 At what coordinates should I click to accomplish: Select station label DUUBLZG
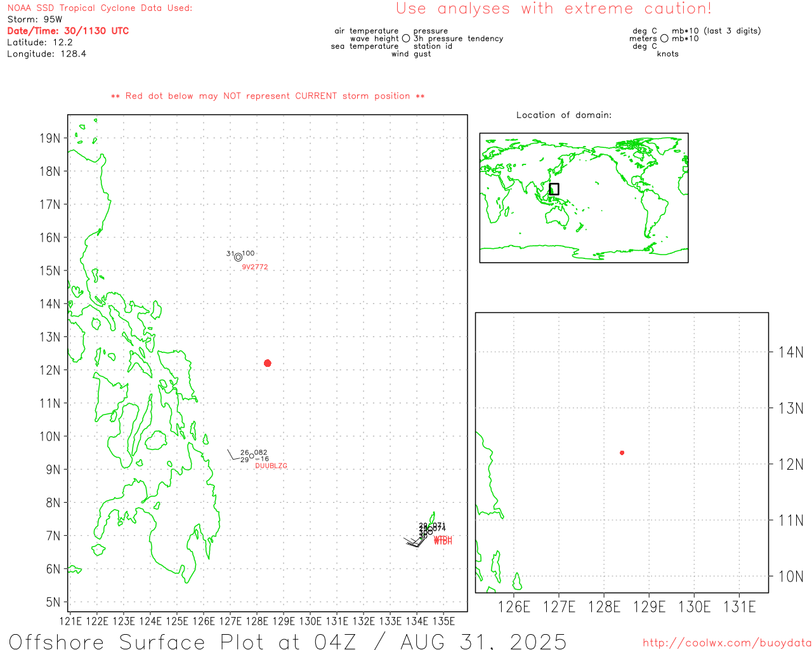[271, 466]
